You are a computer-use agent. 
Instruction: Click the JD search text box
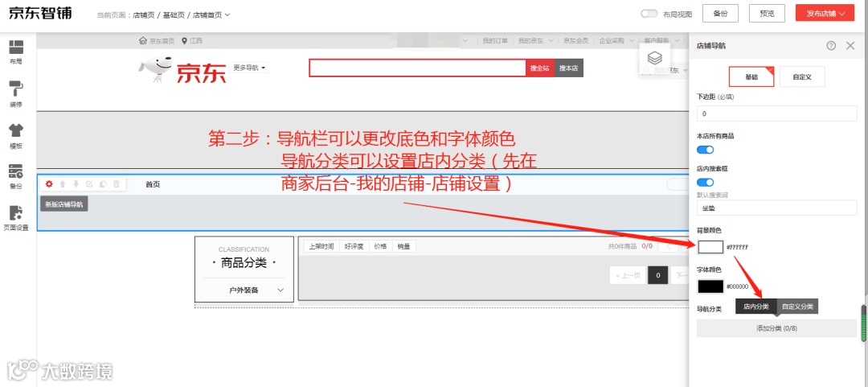click(x=417, y=68)
